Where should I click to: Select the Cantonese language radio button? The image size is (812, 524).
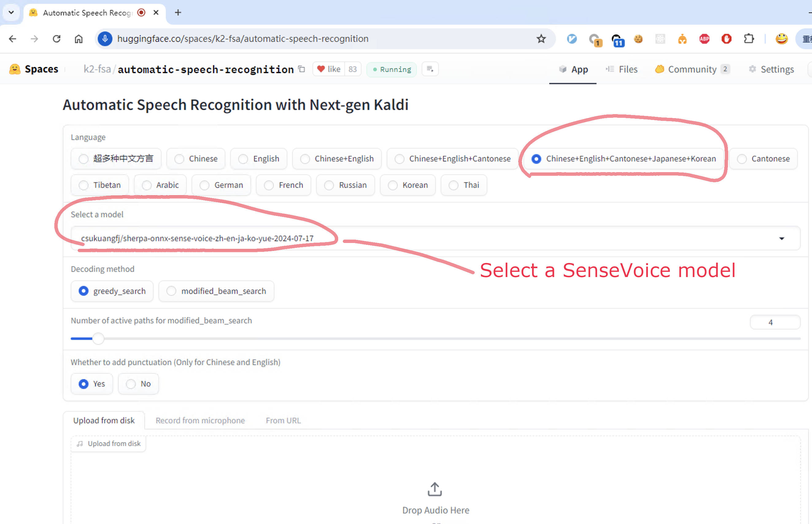pyautogui.click(x=763, y=159)
